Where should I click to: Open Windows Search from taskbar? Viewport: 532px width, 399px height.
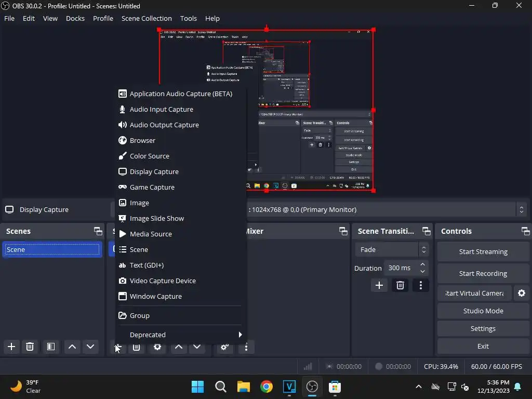(x=220, y=387)
